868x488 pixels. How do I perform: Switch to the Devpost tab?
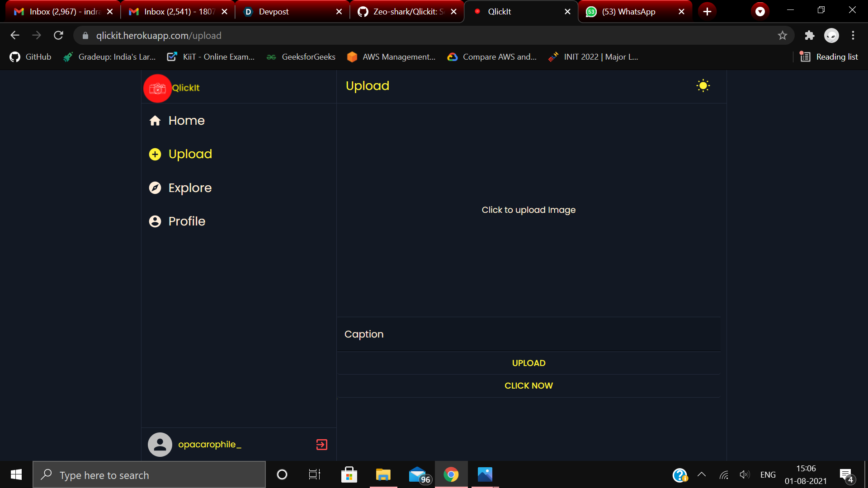pos(292,12)
